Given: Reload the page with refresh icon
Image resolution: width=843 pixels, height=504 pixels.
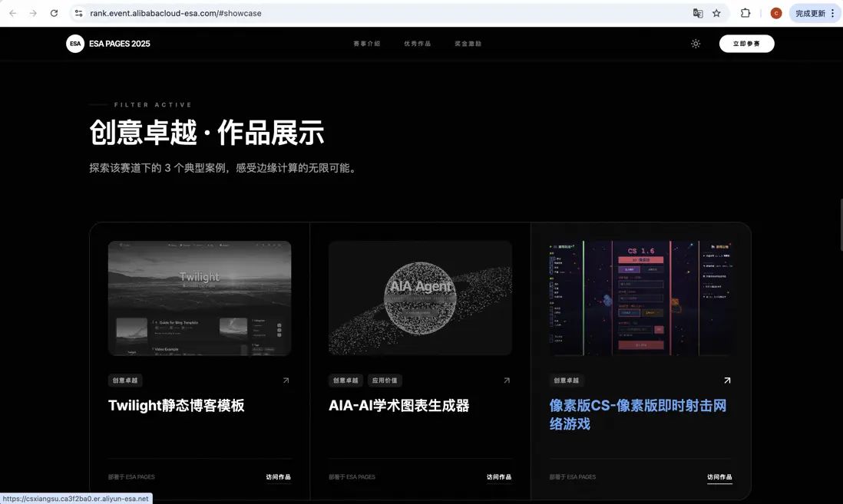Looking at the screenshot, I should coord(54,14).
